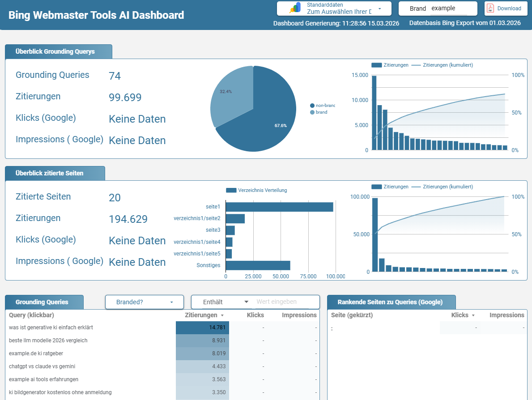The image size is (532, 400).
Task: Open the Standarddaten data source dropdown
Action: 334,9
